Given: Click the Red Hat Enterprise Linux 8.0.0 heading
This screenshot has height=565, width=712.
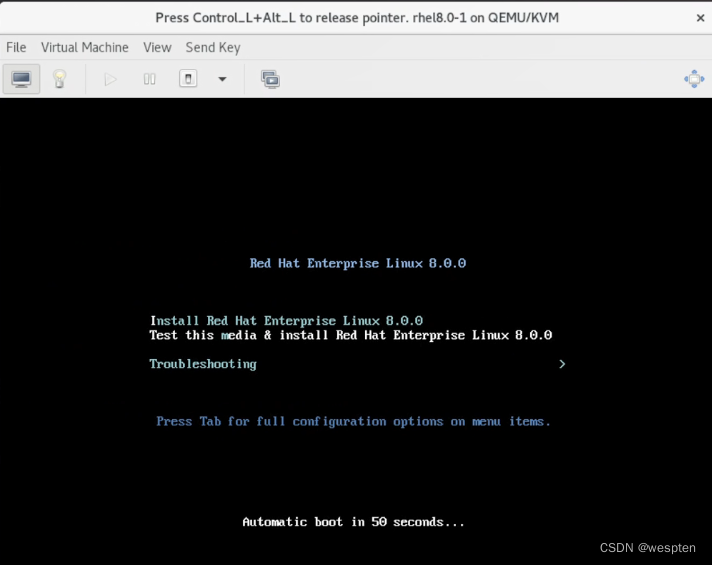Looking at the screenshot, I should (358, 263).
